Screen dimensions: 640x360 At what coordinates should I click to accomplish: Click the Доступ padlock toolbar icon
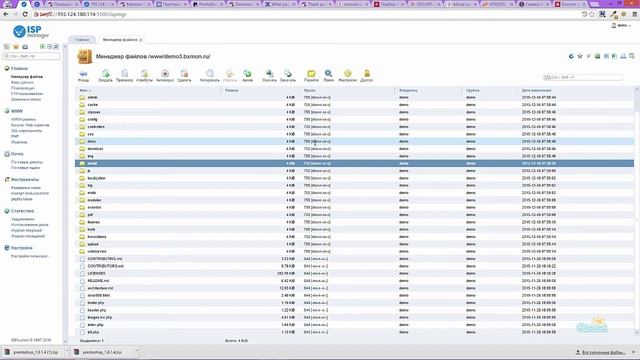[367, 75]
